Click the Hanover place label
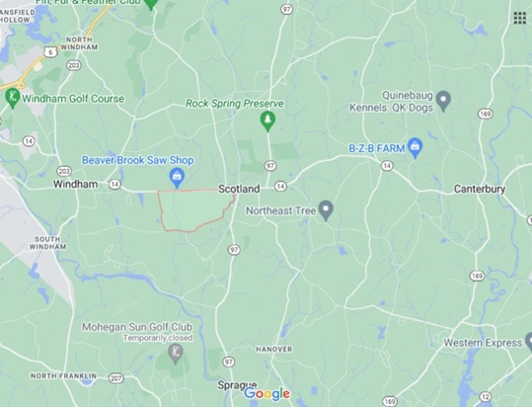 pos(273,349)
